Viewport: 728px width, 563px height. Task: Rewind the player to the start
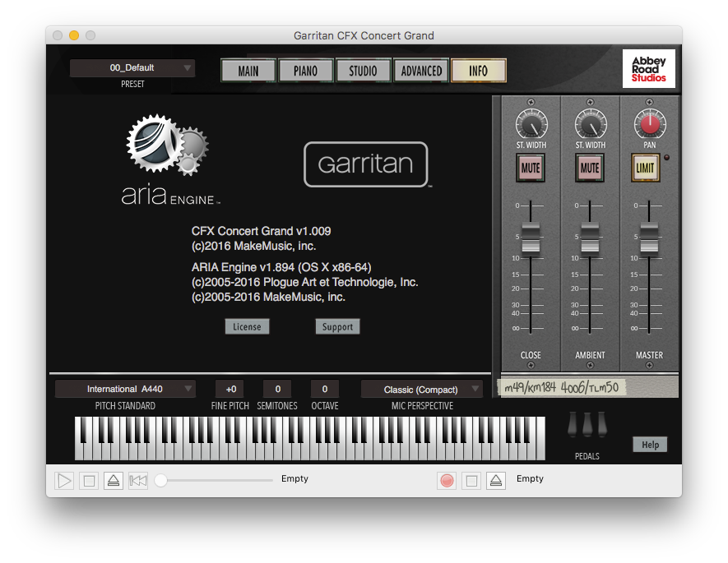[x=138, y=481]
